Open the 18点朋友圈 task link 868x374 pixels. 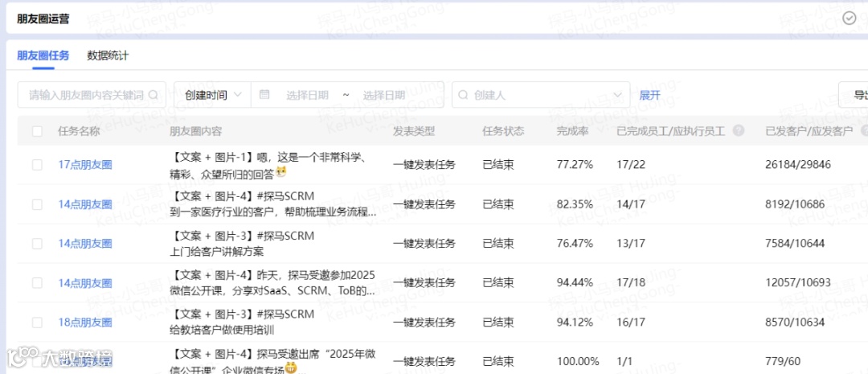click(x=85, y=323)
